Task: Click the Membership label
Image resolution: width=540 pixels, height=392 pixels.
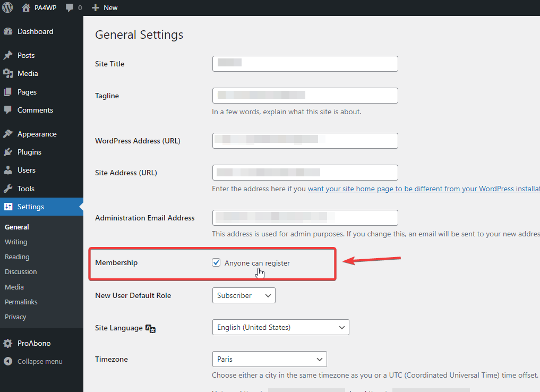Action: click(116, 262)
